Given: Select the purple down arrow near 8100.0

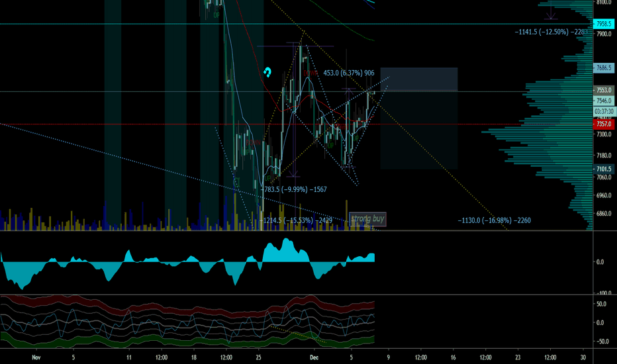Looking at the screenshot, I should pyautogui.click(x=551, y=11).
